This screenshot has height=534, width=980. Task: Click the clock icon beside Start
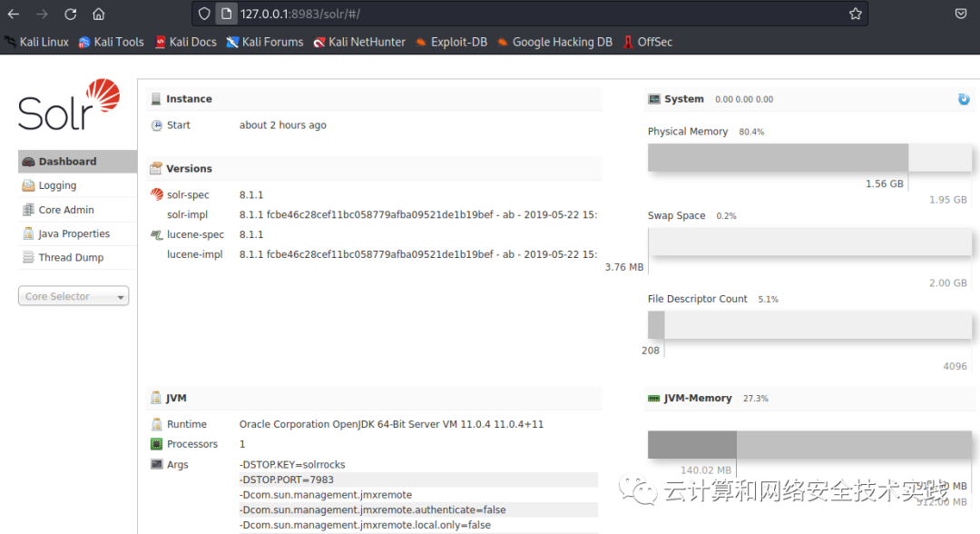156,125
